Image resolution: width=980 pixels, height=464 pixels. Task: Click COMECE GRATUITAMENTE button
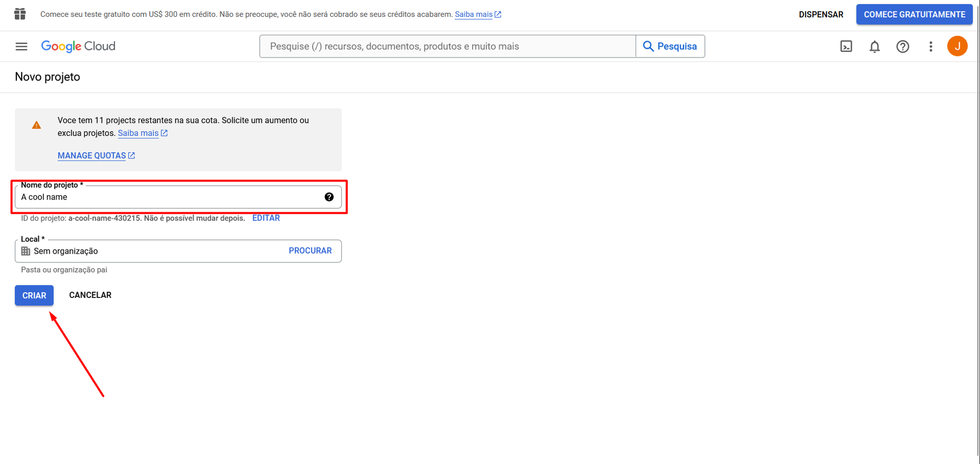(914, 14)
